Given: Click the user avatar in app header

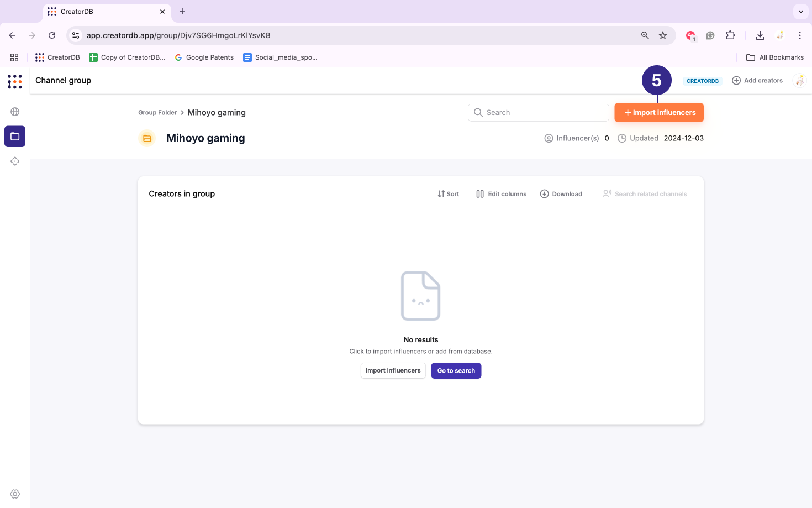Looking at the screenshot, I should click(799, 81).
